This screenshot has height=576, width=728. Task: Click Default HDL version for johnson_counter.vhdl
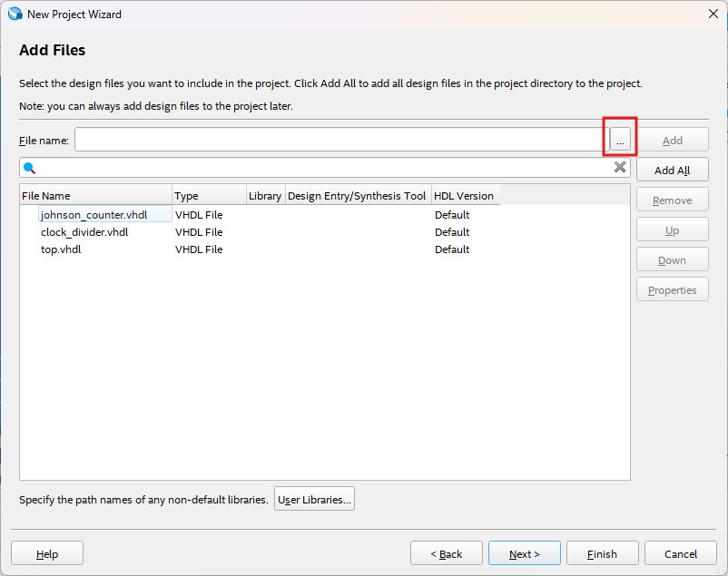click(x=452, y=214)
